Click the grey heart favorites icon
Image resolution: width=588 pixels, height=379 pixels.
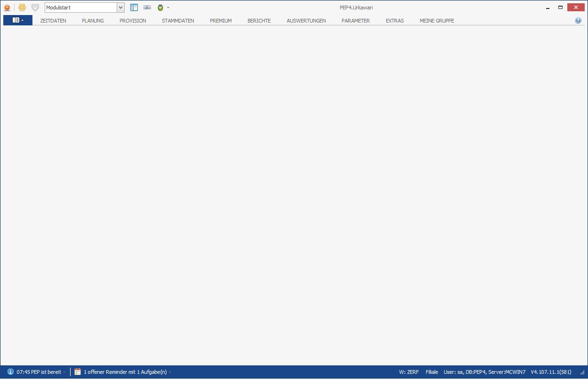pos(35,8)
